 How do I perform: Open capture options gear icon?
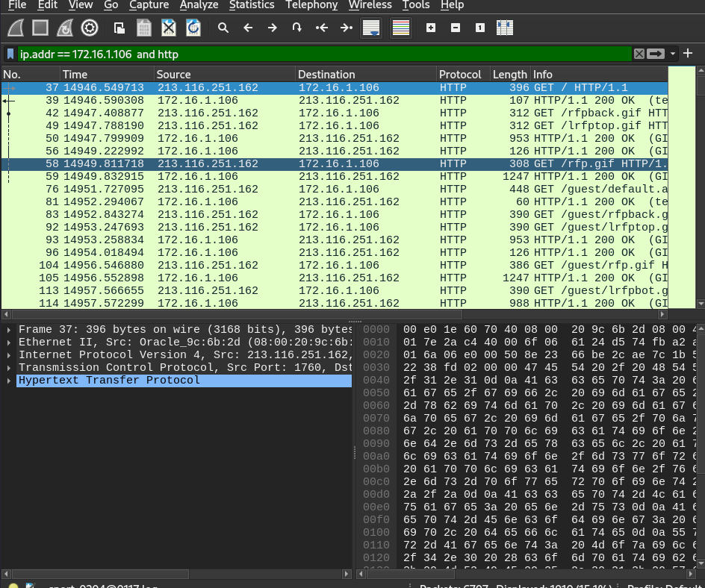pos(90,28)
